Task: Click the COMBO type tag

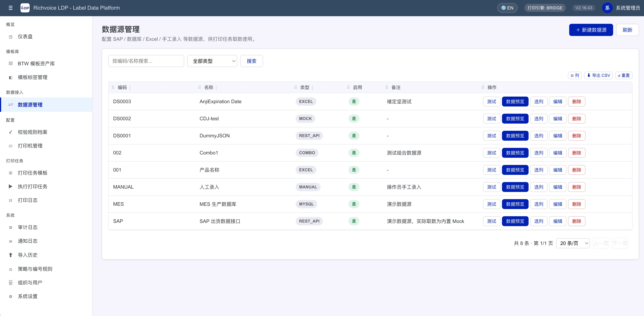Action: tap(307, 153)
